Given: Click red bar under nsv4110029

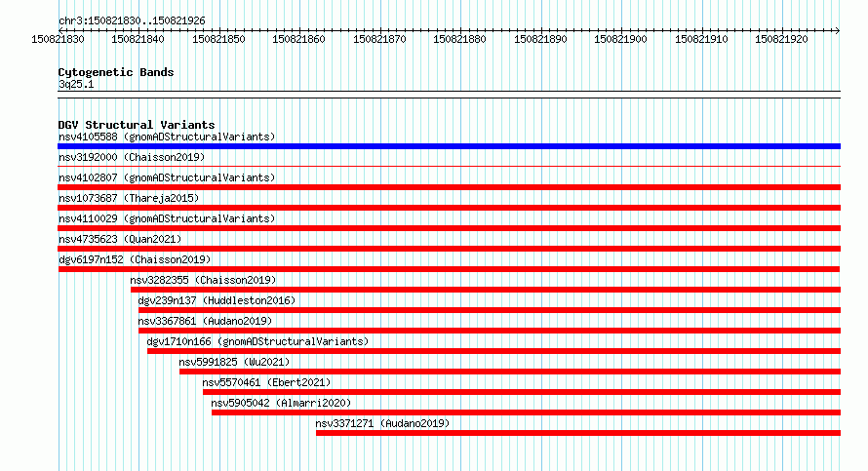Looking at the screenshot, I should 449,228.
